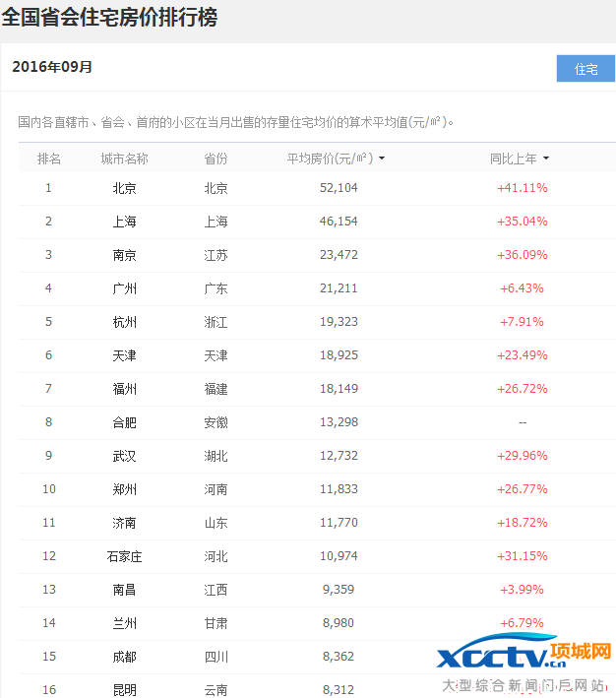Screen dimensions: 616x698
Task: Click the 排名 column header
Action: [49, 159]
